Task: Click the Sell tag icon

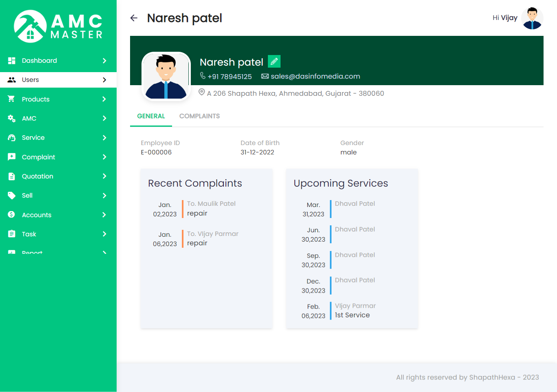Action: [x=11, y=196]
